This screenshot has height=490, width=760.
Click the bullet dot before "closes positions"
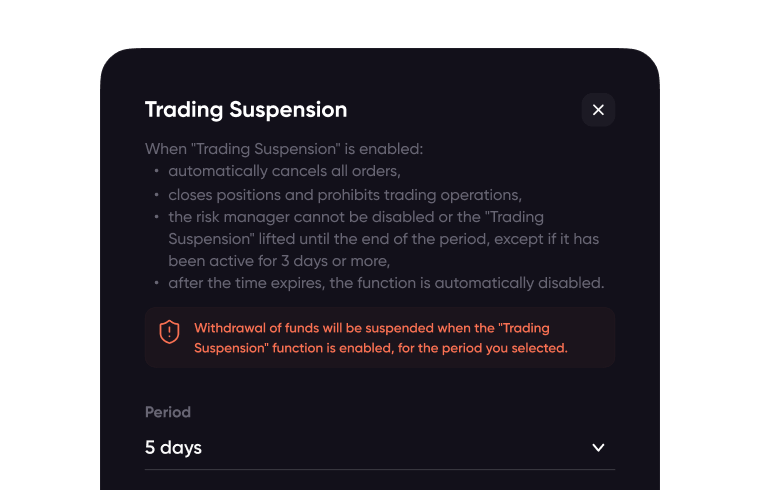(157, 195)
